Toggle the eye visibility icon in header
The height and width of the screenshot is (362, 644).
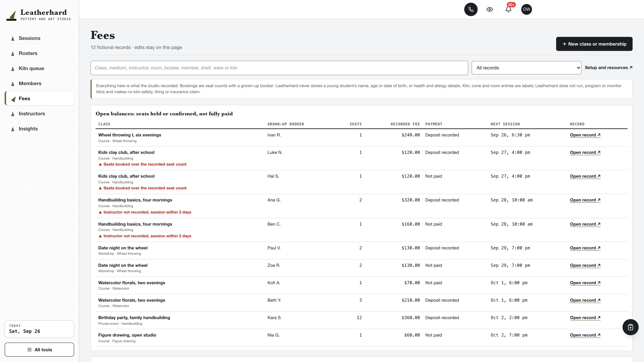[x=490, y=10]
